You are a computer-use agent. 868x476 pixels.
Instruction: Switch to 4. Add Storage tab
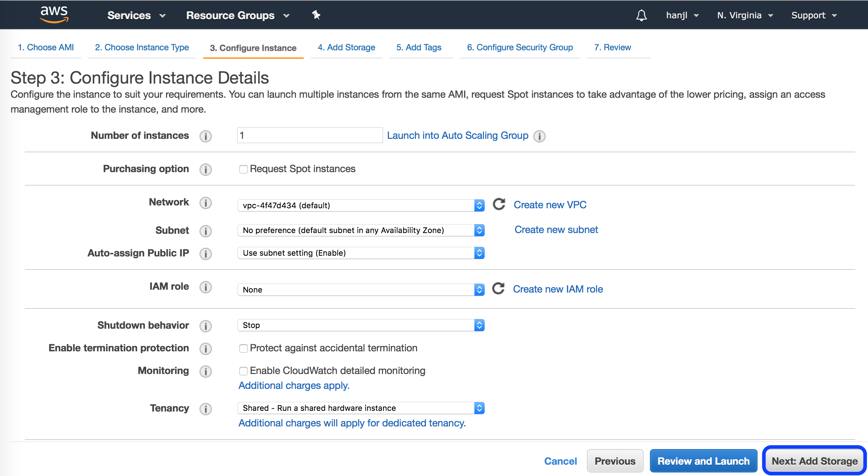[346, 47]
